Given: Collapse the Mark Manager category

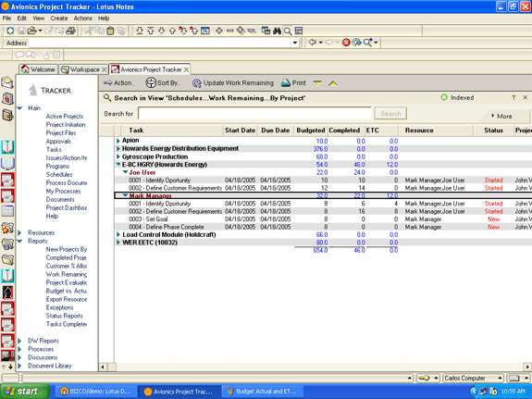Looking at the screenshot, I should [125, 195].
